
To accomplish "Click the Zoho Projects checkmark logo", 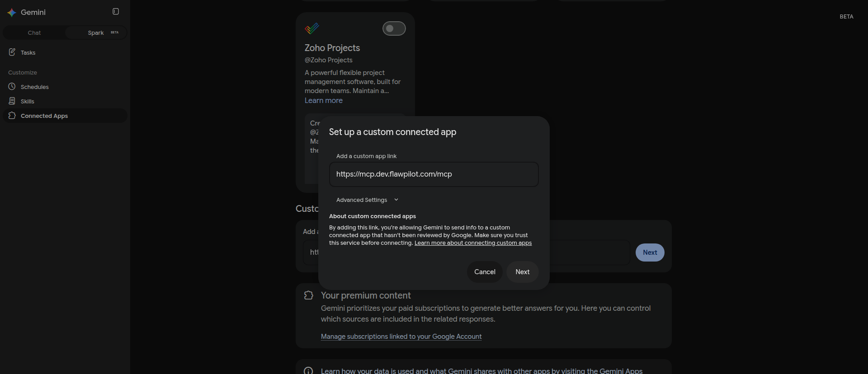I will click(x=312, y=28).
